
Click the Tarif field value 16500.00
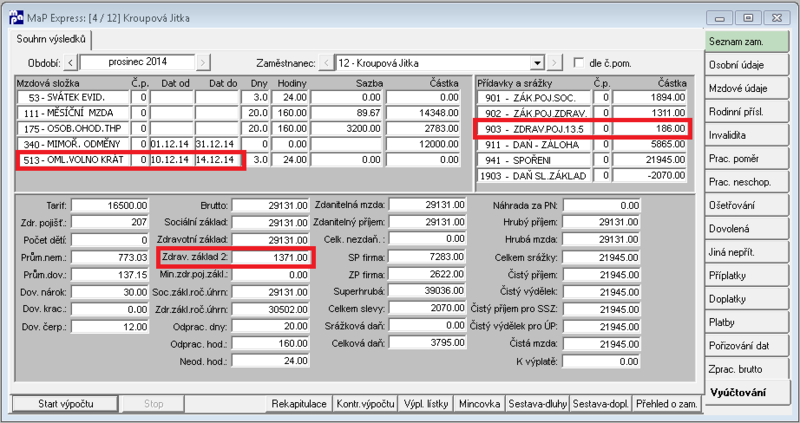click(110, 206)
